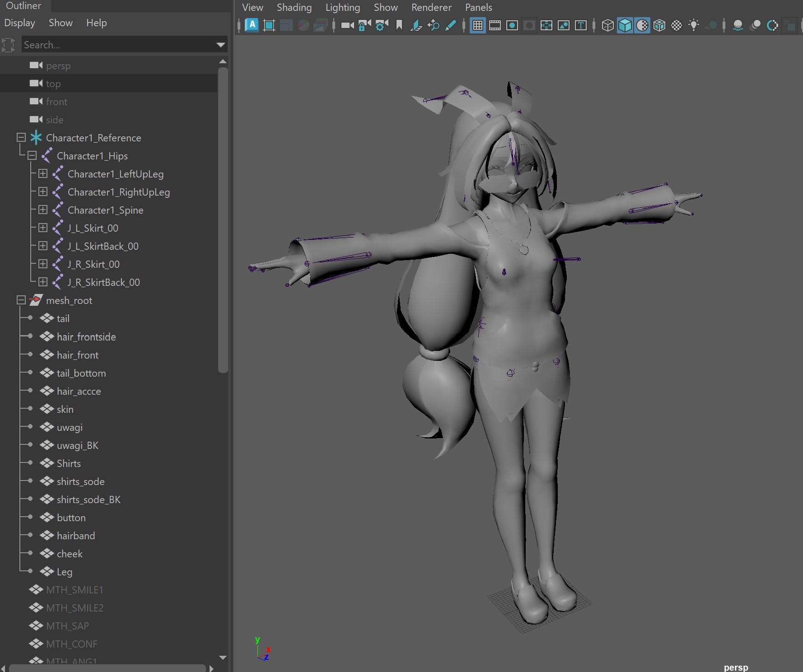803x672 pixels.
Task: Click the Bookmarks icon in panel toolbar
Action: [399, 25]
